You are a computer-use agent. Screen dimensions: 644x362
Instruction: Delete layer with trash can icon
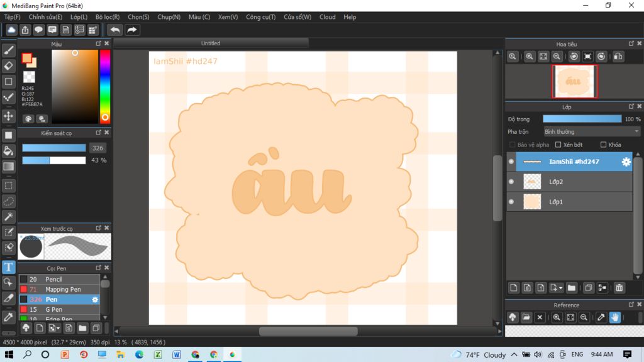click(x=619, y=288)
